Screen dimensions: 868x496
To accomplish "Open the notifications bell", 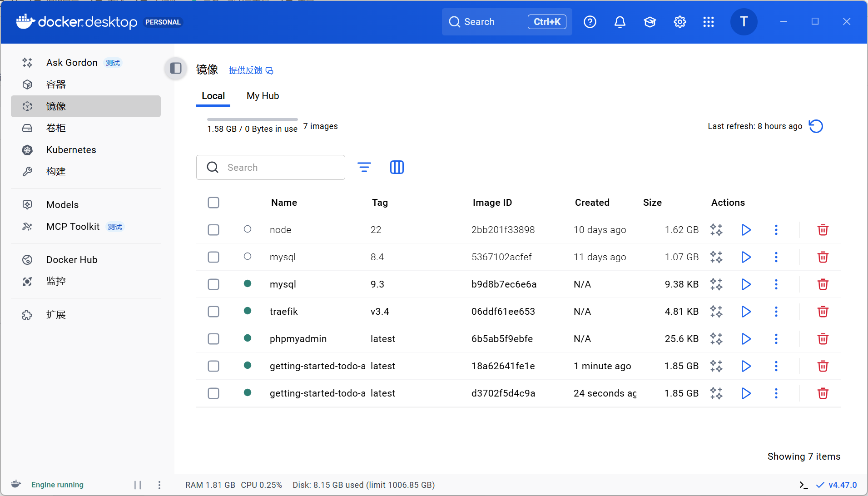I will (x=620, y=22).
